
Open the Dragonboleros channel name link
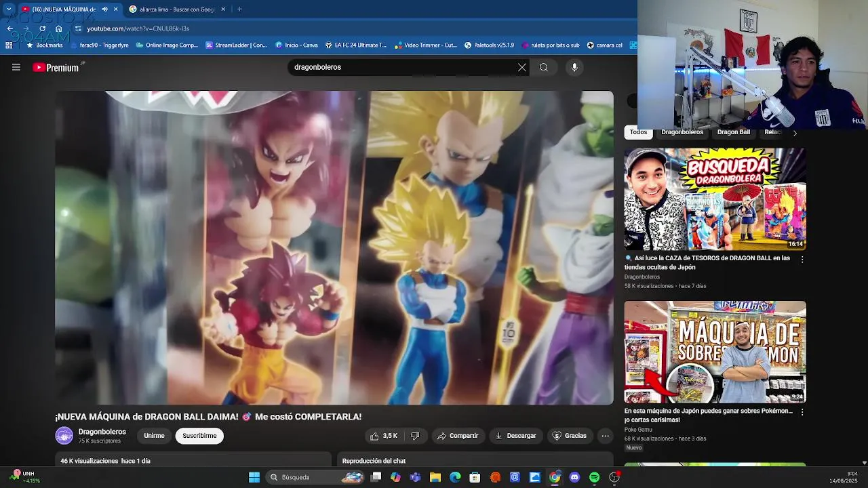pyautogui.click(x=102, y=432)
